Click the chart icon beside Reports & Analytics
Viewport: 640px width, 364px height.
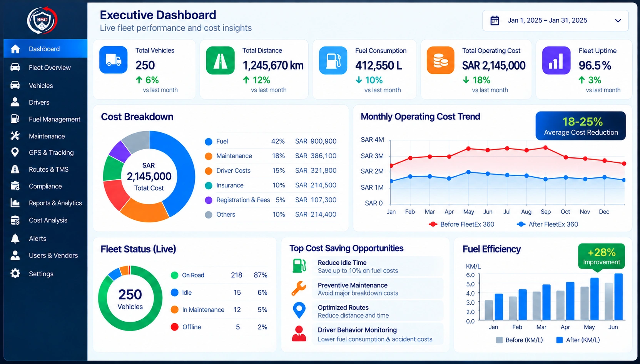coord(15,203)
